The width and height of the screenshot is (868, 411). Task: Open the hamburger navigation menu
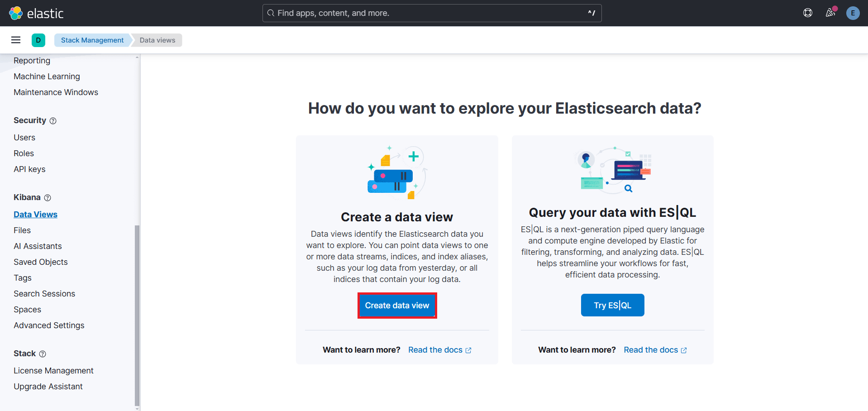(x=15, y=40)
